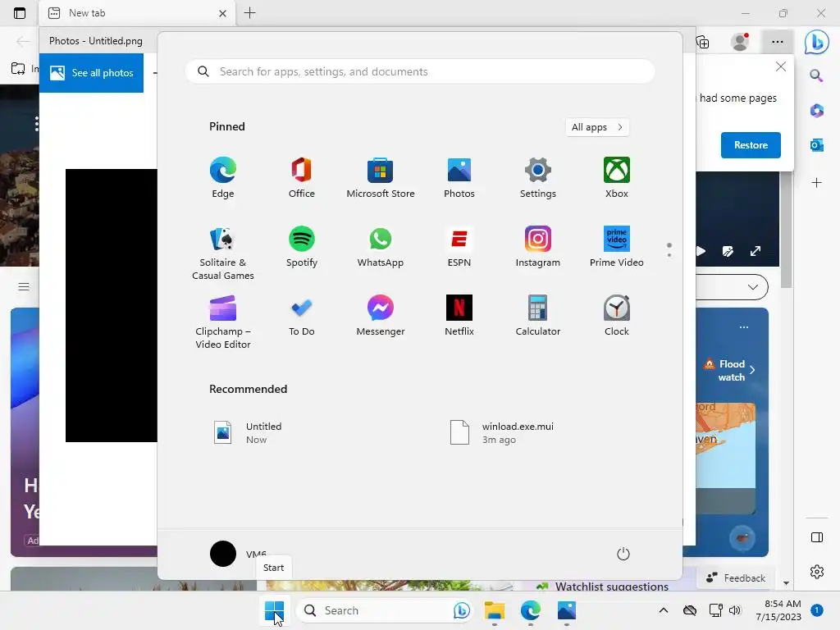Click Feedback button in Edge page
840x630 pixels.
(x=736, y=578)
